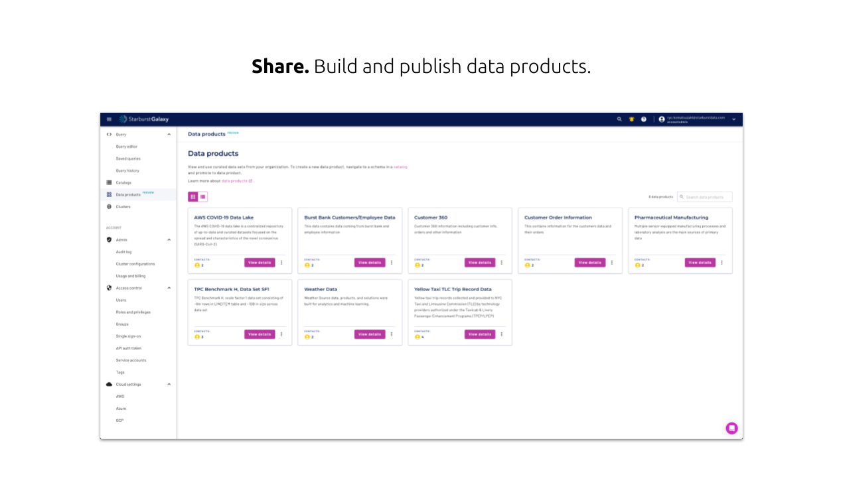Viewport: 843px width, 504px height.
Task: View details of Yellow Taxi TLC Trip
Action: click(480, 334)
